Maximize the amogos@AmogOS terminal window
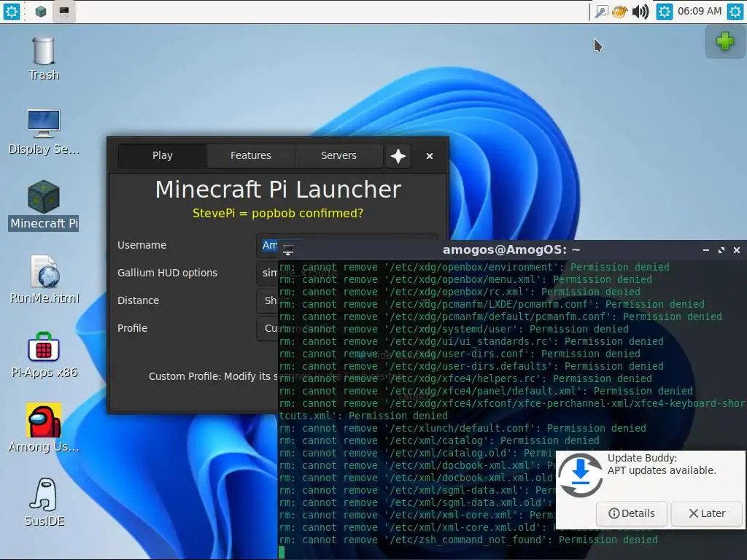The height and width of the screenshot is (560, 747). pyautogui.click(x=721, y=250)
